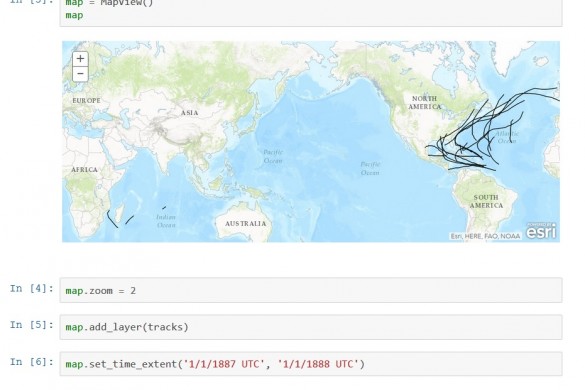Click the ASIA label on the map
The height and width of the screenshot is (390, 585).
coord(190,113)
